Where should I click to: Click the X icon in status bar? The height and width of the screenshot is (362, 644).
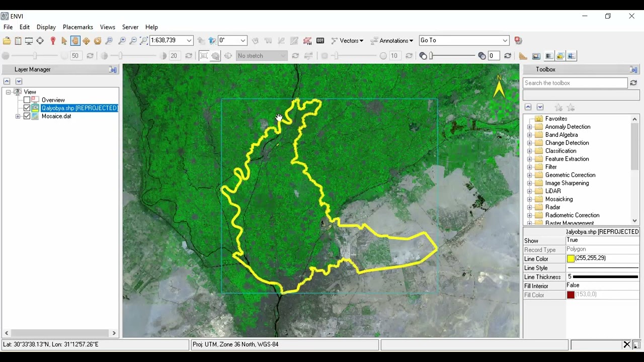[x=627, y=344]
